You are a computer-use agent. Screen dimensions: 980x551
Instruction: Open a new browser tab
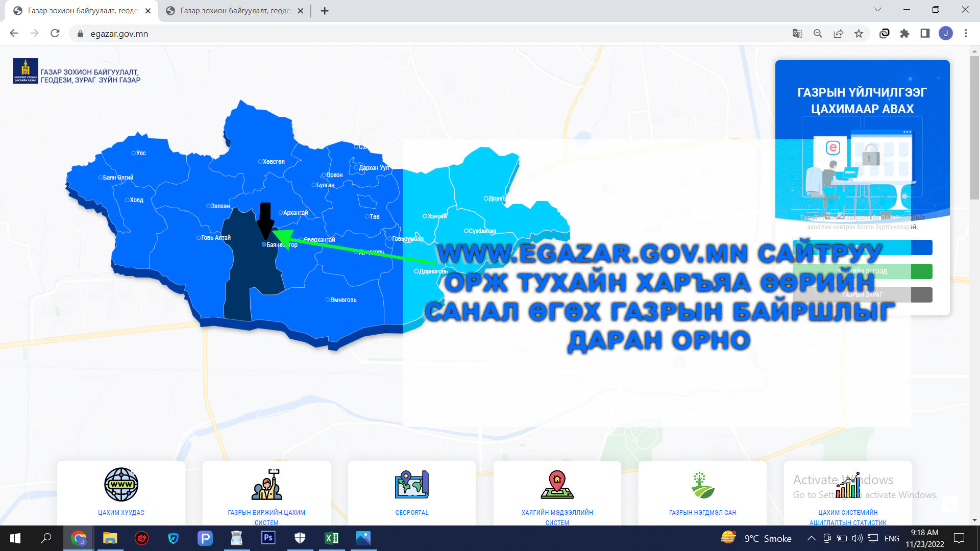click(325, 11)
